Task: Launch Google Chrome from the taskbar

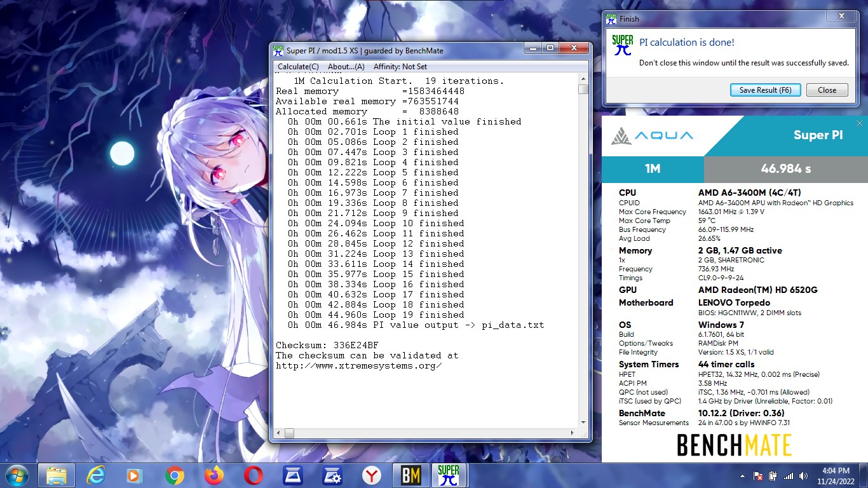Action: pyautogui.click(x=174, y=475)
